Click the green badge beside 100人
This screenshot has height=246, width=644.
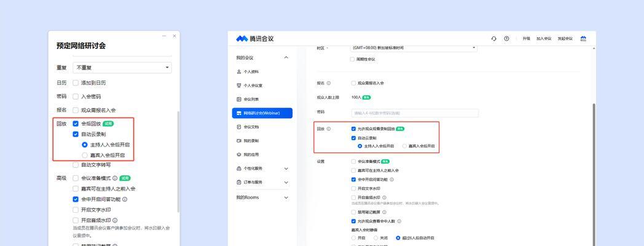[367, 98]
